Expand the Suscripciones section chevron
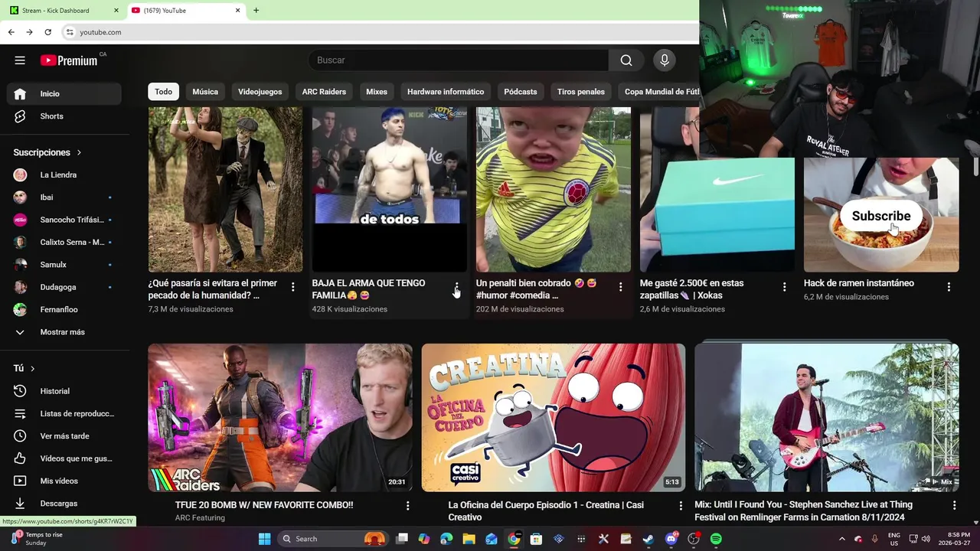Image resolution: width=980 pixels, height=551 pixels. pos(79,152)
